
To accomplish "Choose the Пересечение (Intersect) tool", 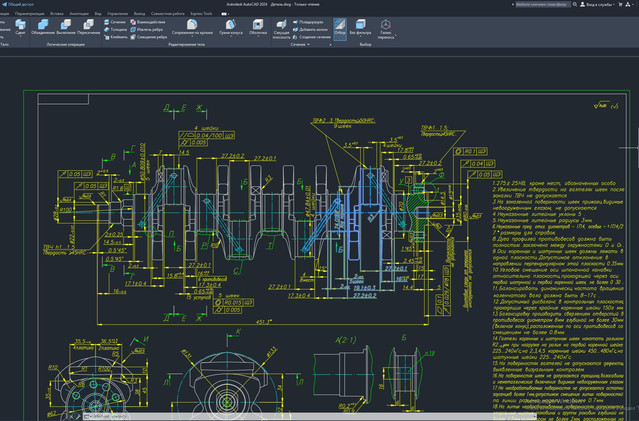I will pyautogui.click(x=88, y=28).
